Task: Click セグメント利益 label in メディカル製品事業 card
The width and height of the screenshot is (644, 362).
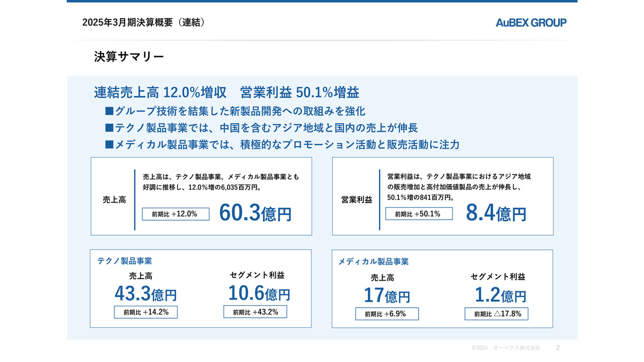Action: [498, 277]
